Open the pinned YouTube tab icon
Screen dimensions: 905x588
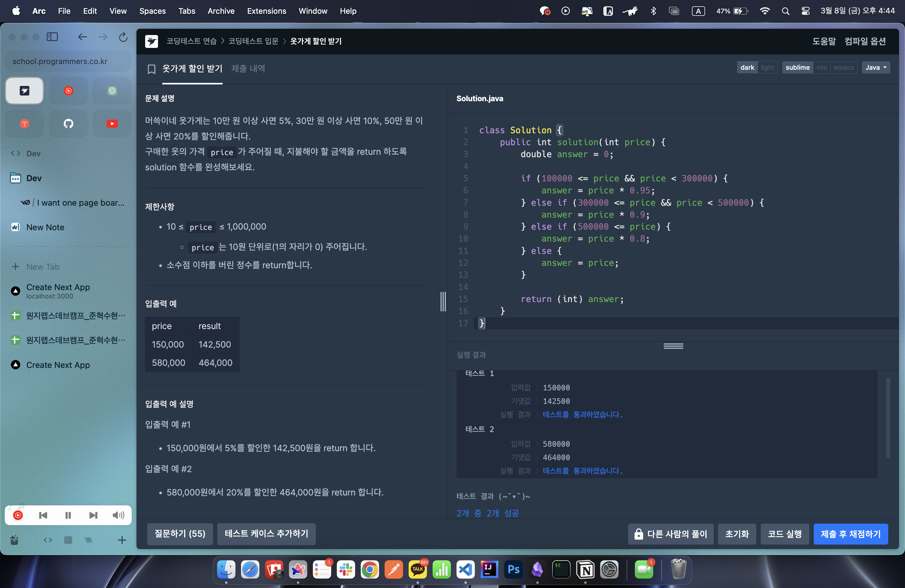pyautogui.click(x=112, y=124)
